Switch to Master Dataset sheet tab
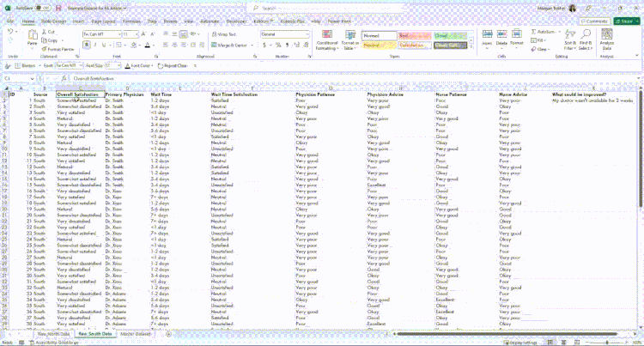Viewport: 644px width, 346px height. click(x=135, y=334)
